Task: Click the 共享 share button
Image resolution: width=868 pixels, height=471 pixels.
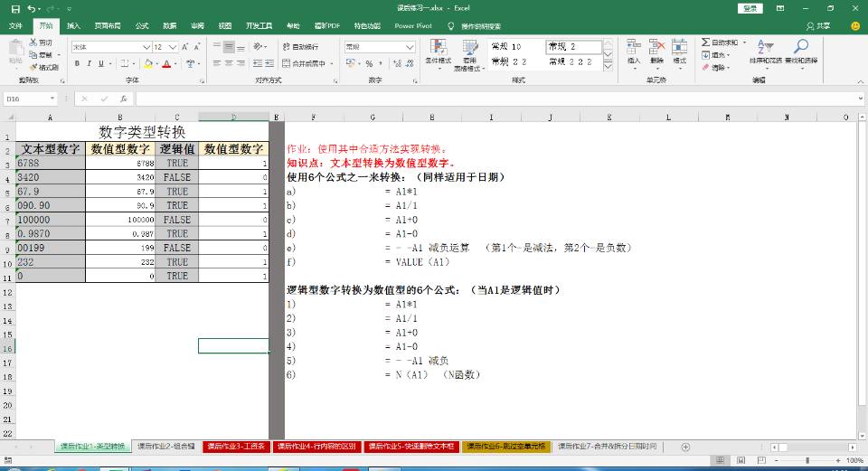Action: (x=819, y=26)
